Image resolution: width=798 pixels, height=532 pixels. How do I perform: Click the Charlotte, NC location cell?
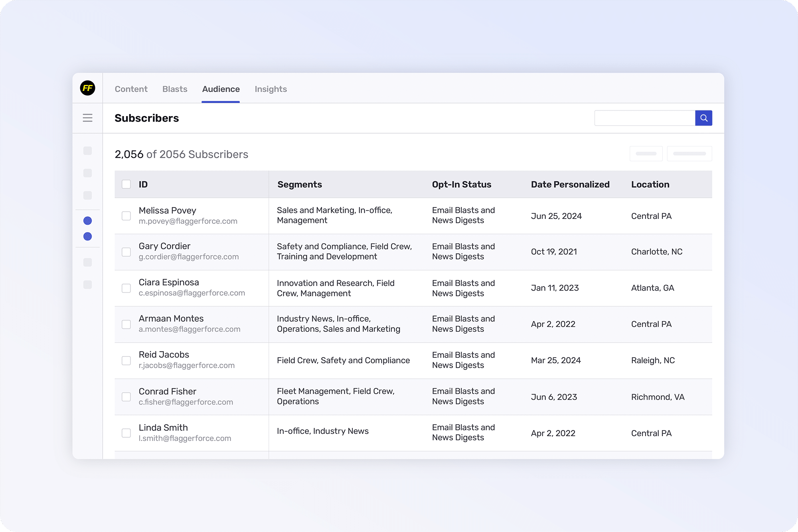point(657,252)
